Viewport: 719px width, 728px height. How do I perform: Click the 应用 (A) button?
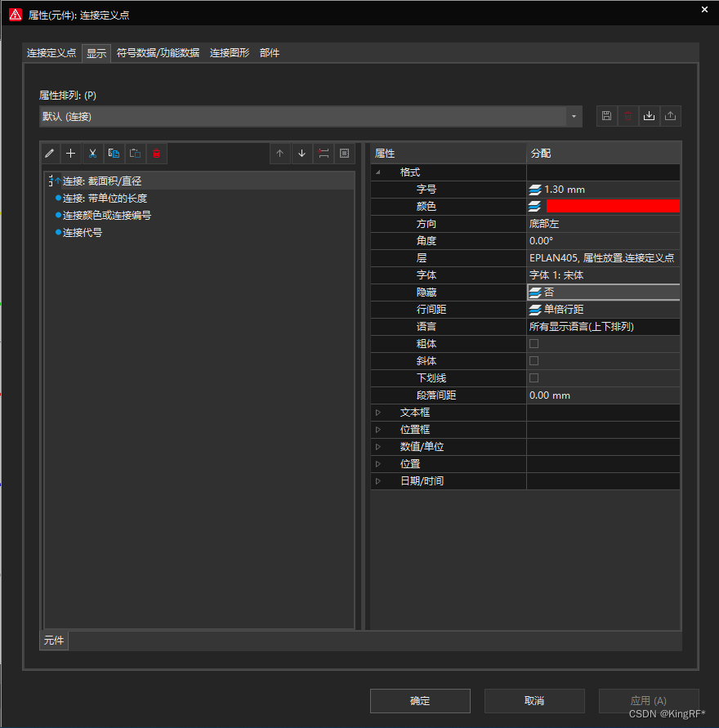coord(649,700)
